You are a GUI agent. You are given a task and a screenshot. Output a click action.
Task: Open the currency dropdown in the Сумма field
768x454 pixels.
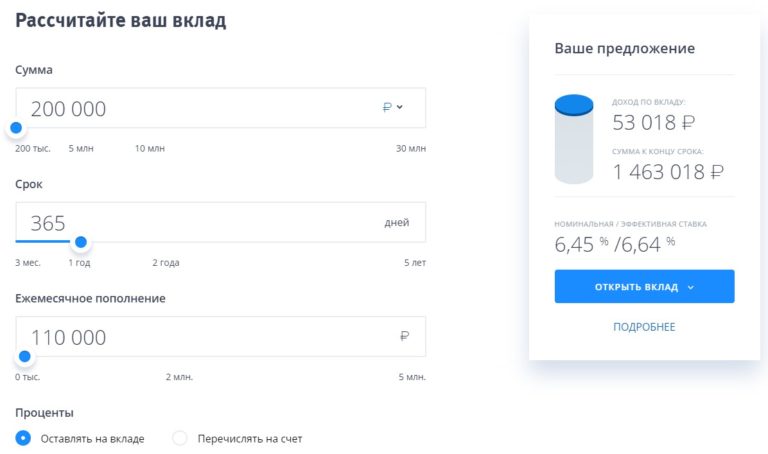coord(393,107)
